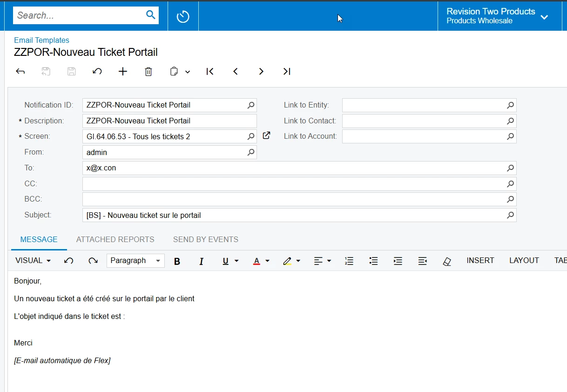
Task: Go to first record
Action: click(x=210, y=71)
